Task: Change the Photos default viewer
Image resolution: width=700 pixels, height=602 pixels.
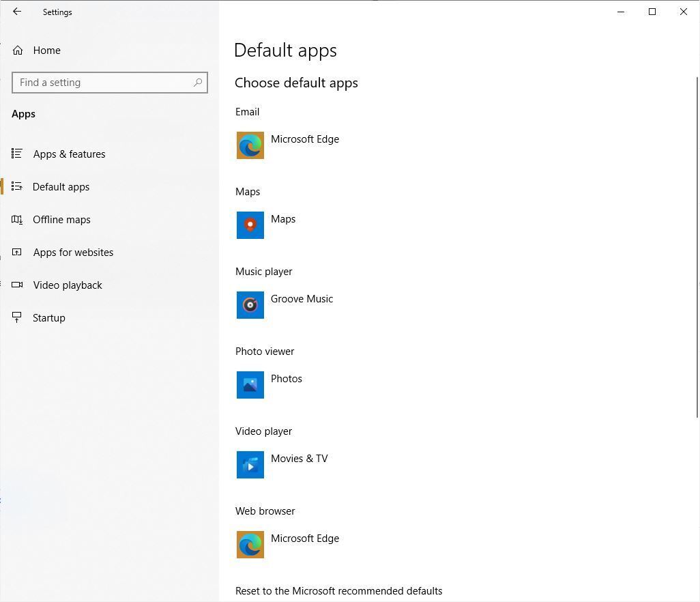Action: click(286, 379)
